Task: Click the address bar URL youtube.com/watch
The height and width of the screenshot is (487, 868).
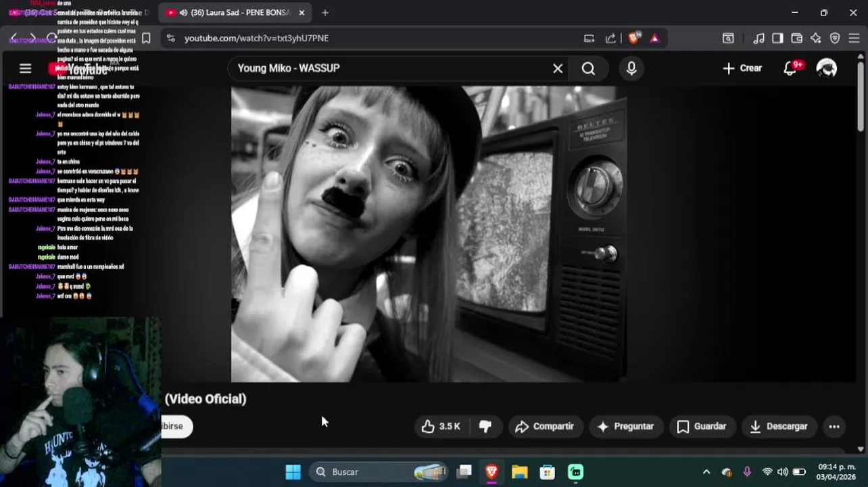Action: [257, 38]
